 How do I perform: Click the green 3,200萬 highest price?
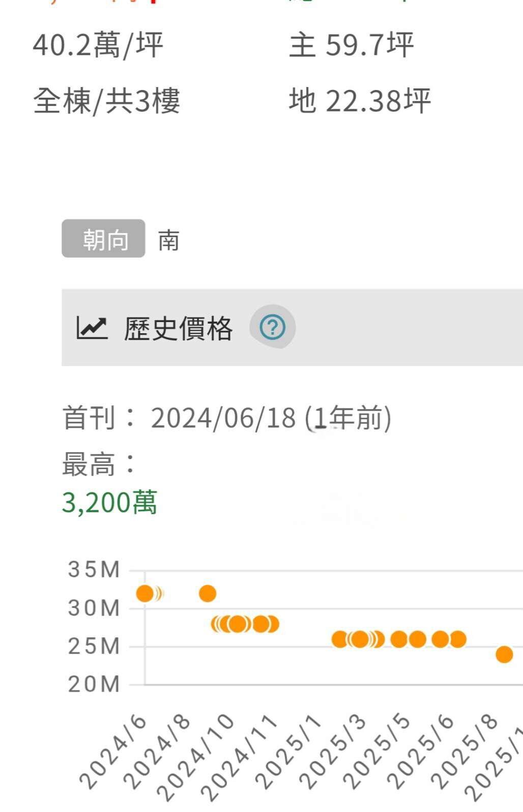point(109,503)
